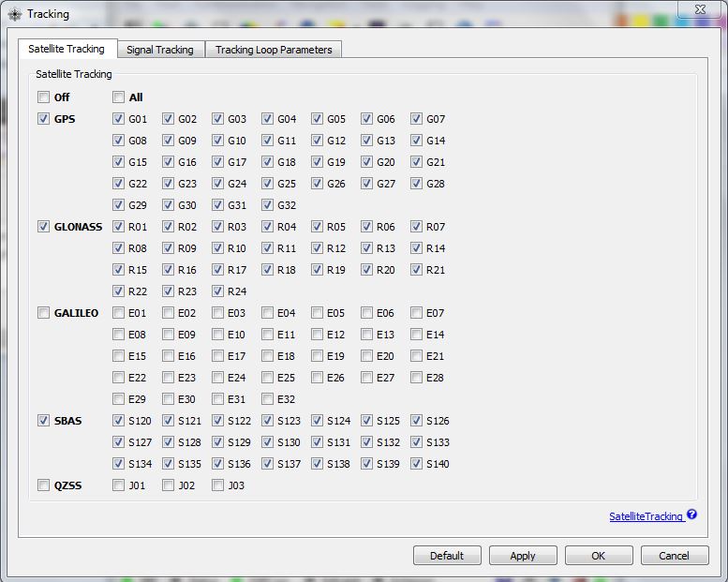Viewport: 728px width, 582px height.
Task: Cancel the Tracking dialog
Action: click(x=675, y=556)
